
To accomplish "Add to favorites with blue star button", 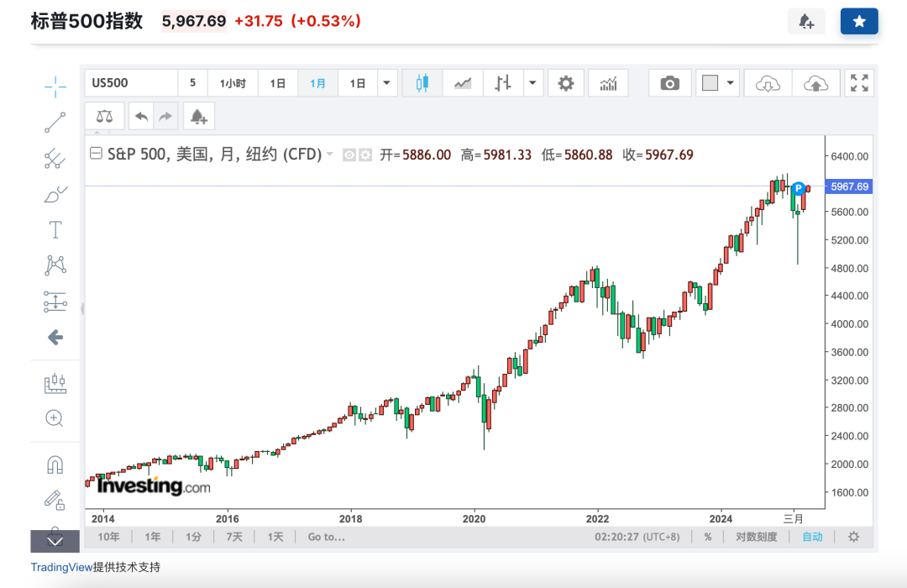I will coord(859,22).
